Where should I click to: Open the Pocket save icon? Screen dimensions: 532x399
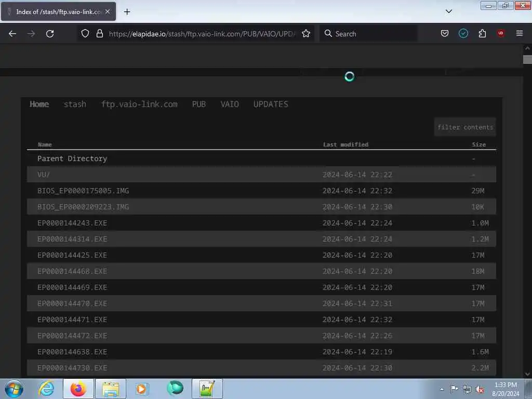click(445, 33)
